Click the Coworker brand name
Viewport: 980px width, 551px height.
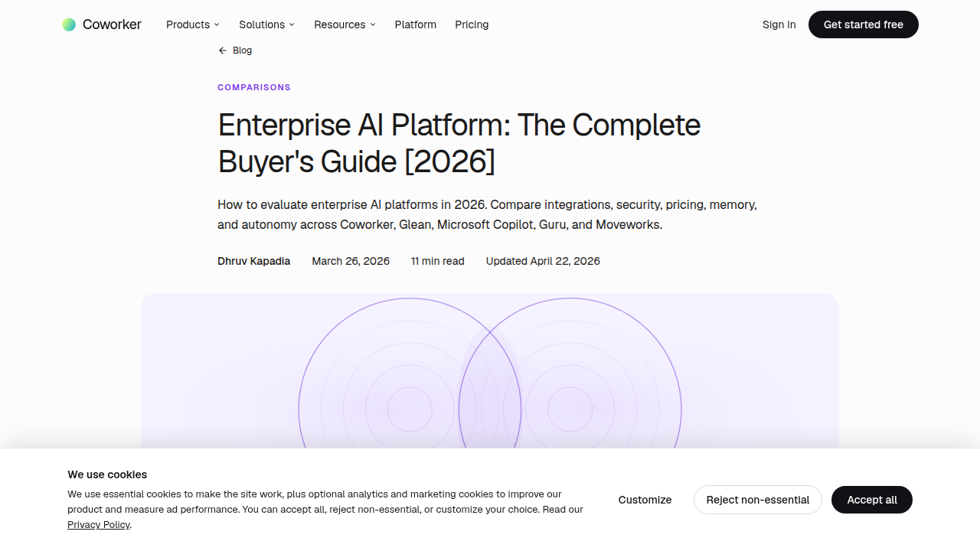click(112, 24)
